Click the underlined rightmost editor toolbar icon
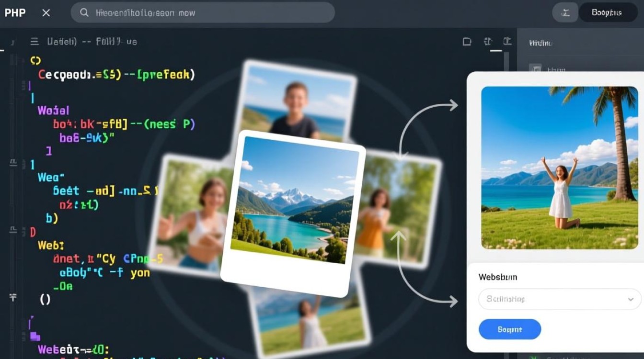Viewport: 644px width, 359px height. 507,42
